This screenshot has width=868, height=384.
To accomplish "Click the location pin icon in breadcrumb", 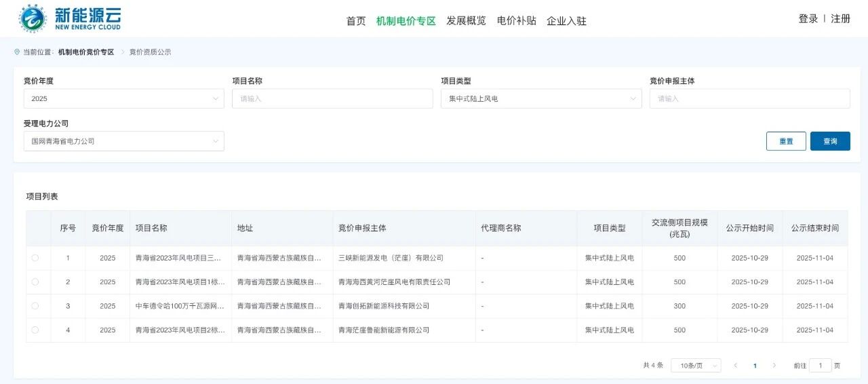I will 17,52.
